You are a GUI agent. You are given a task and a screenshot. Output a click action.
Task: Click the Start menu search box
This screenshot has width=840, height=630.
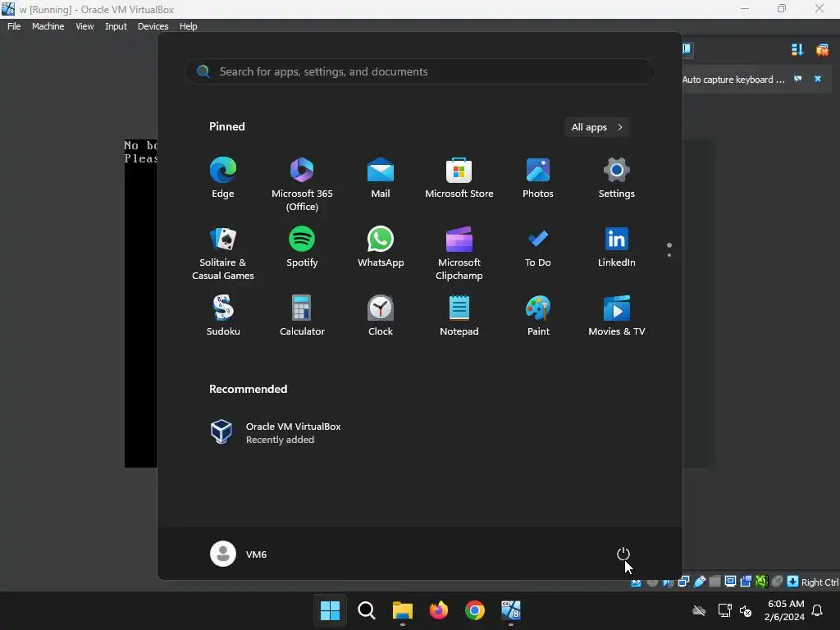[x=419, y=71]
